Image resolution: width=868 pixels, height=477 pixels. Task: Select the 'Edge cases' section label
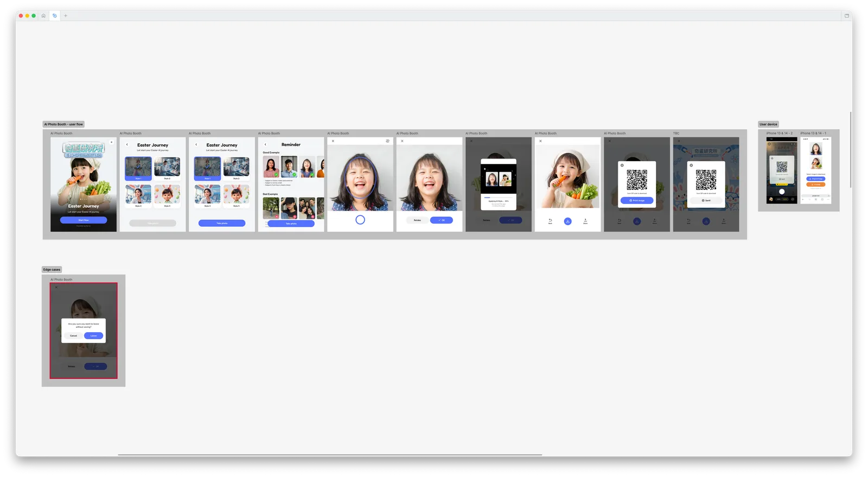tap(52, 270)
